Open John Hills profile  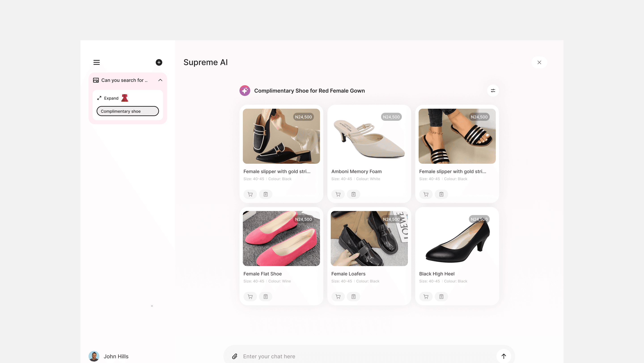point(109,356)
